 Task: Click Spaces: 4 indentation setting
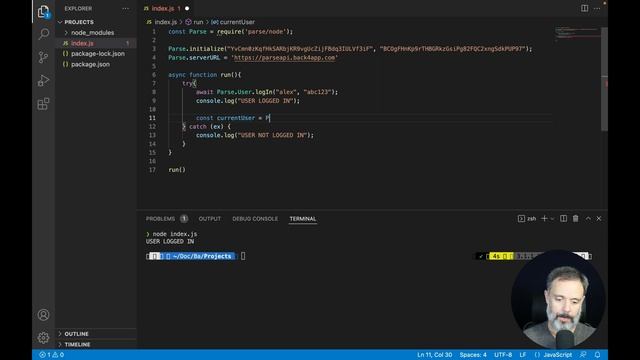pos(473,355)
